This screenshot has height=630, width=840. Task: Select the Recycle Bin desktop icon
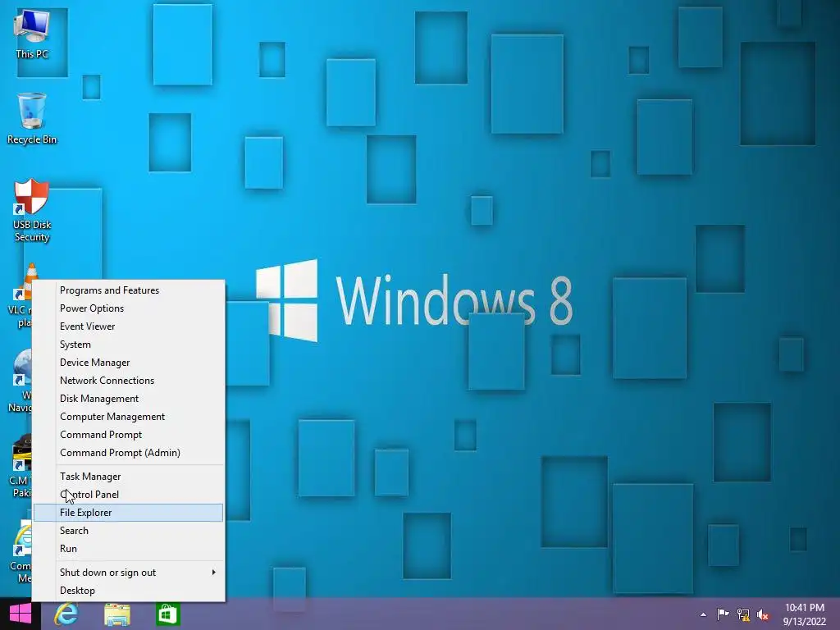[32, 118]
